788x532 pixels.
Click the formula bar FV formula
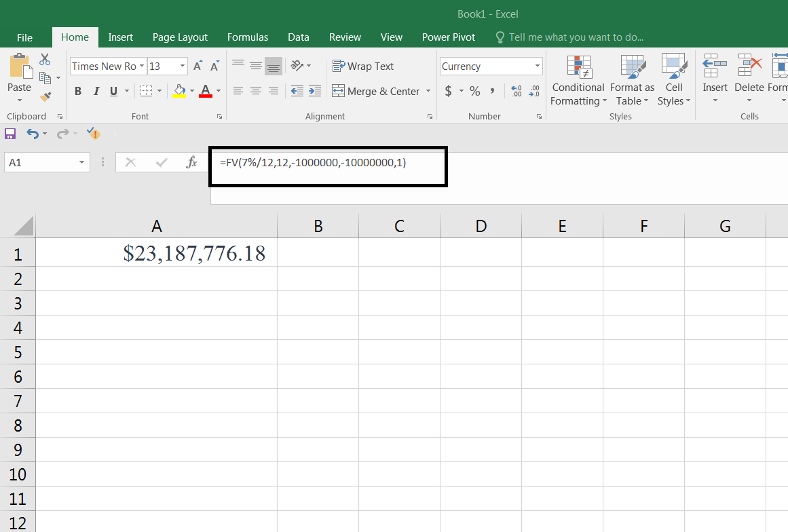click(x=313, y=162)
